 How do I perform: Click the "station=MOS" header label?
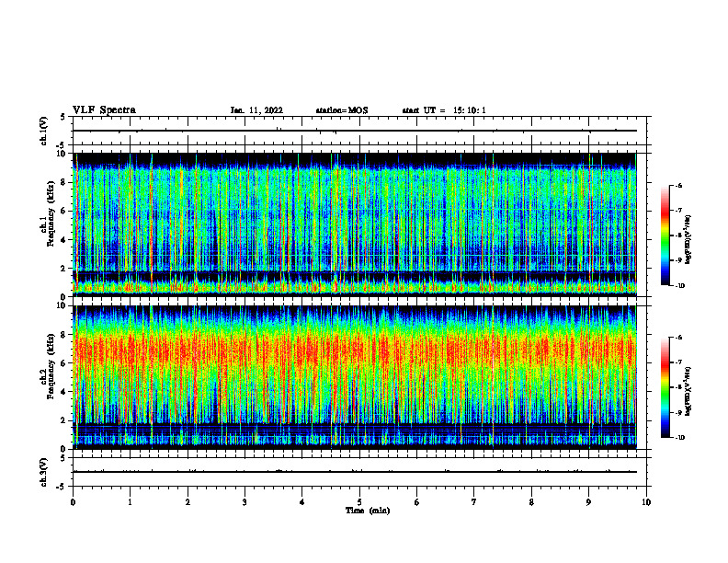pos(342,110)
